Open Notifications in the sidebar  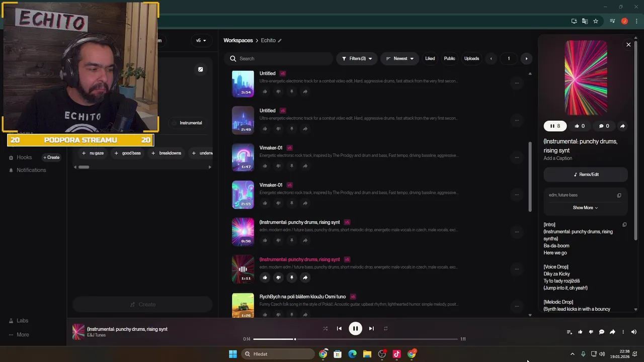(x=28, y=170)
